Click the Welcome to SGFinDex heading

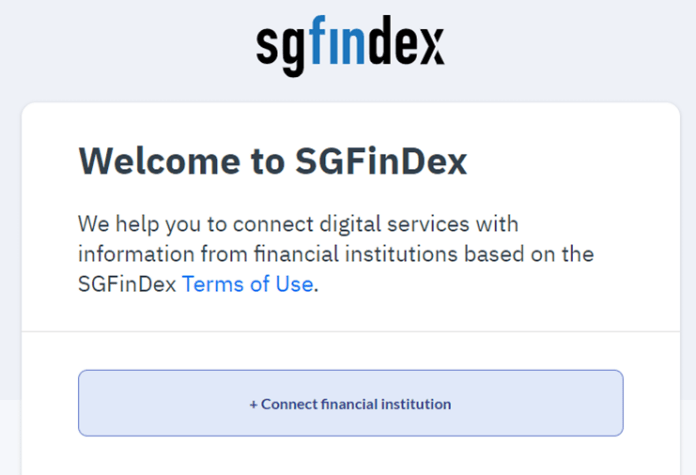pos(273,161)
